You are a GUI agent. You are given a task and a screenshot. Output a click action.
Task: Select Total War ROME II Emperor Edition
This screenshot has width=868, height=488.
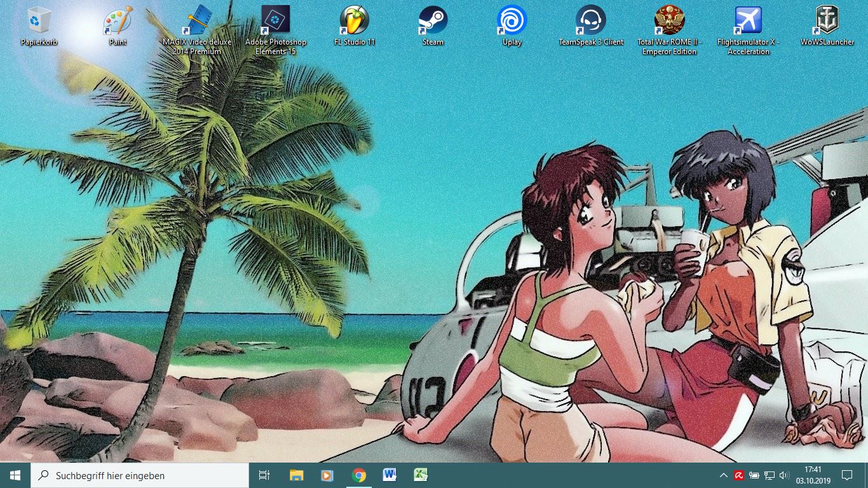pyautogui.click(x=669, y=30)
